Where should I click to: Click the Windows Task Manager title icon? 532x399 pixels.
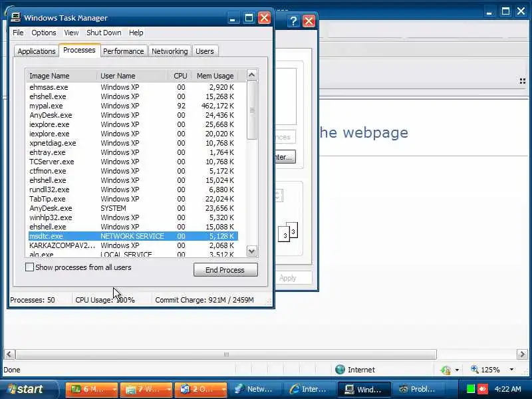click(x=15, y=17)
